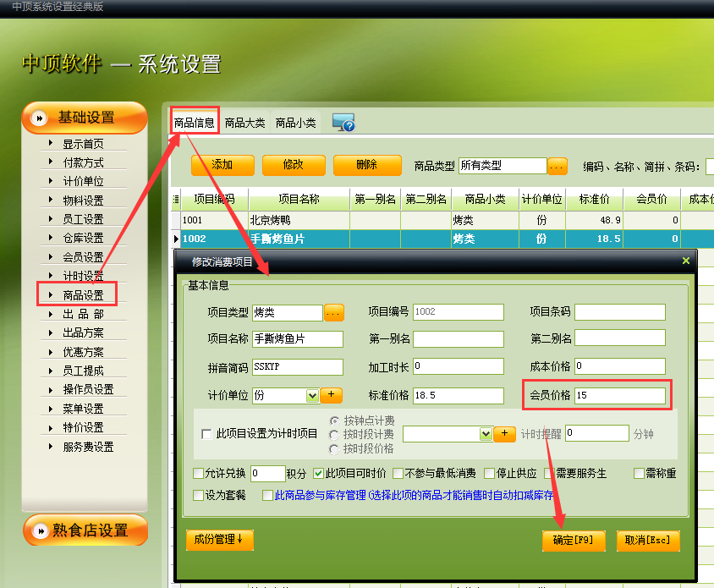
Task: Uncheck the 此项目可时价 checkbox
Action: coord(319,473)
